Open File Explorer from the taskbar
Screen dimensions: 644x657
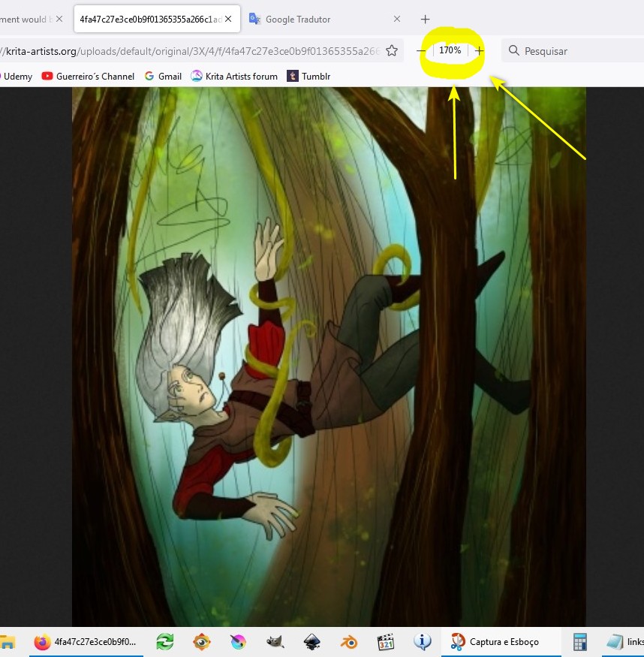point(8,642)
